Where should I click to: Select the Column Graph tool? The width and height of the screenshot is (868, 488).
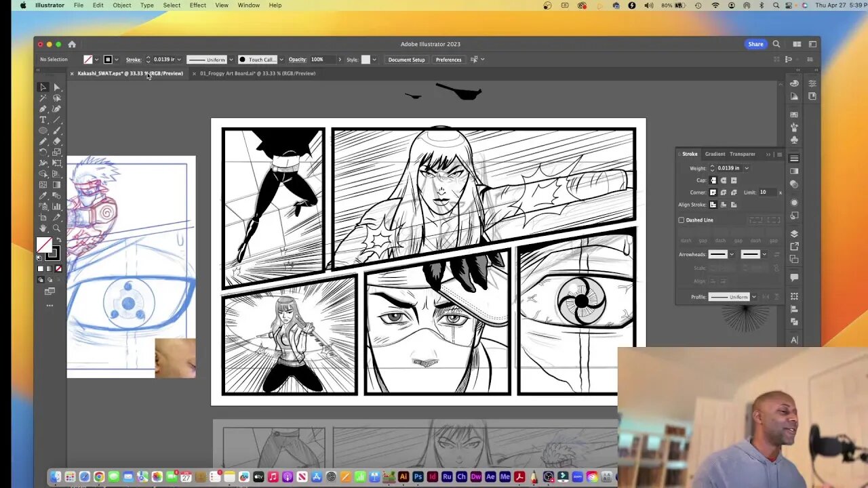click(x=57, y=206)
